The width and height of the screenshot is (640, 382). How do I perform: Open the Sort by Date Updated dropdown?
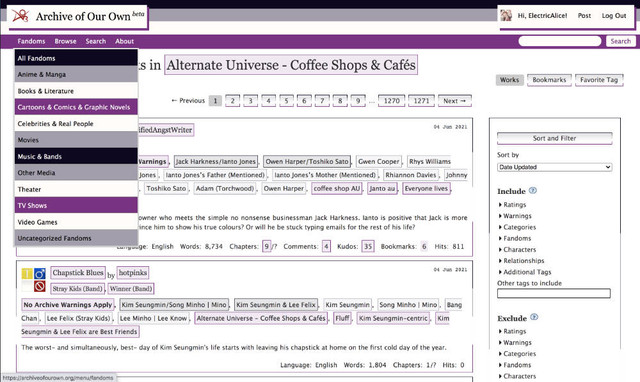coord(554,167)
